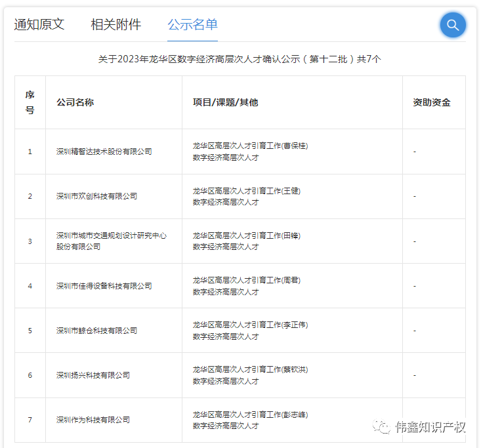Click funding dash in 深圳市鲸仓科技 row
Viewport: 481px width, 448px height.
[x=415, y=331]
